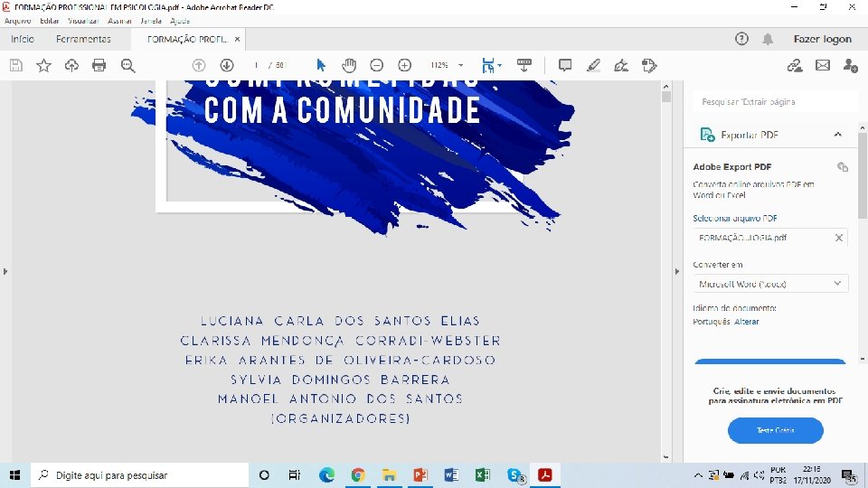
Task: Expand the left navigation pane arrow
Action: coord(5,272)
